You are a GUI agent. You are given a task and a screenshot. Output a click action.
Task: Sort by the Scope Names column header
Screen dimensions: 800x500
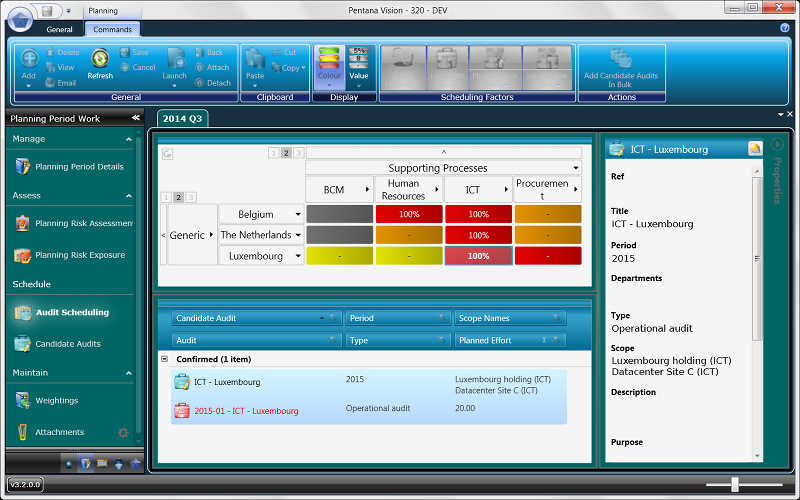(x=510, y=318)
